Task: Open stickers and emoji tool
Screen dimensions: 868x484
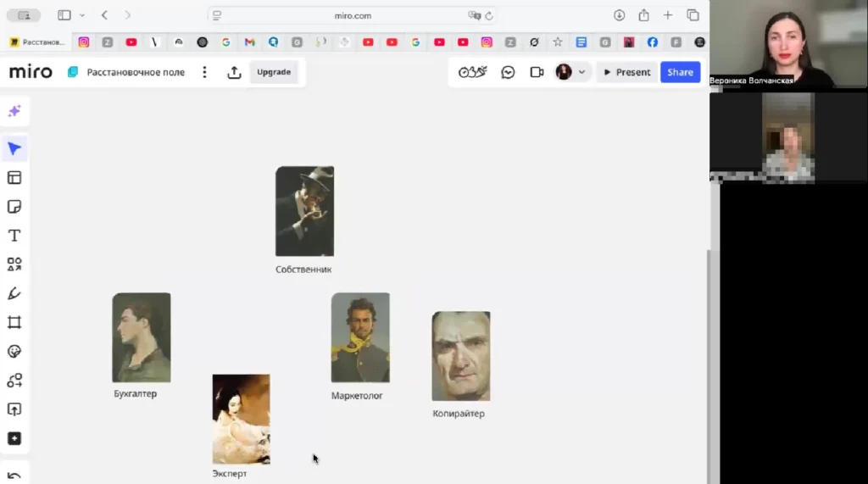Action: point(14,352)
